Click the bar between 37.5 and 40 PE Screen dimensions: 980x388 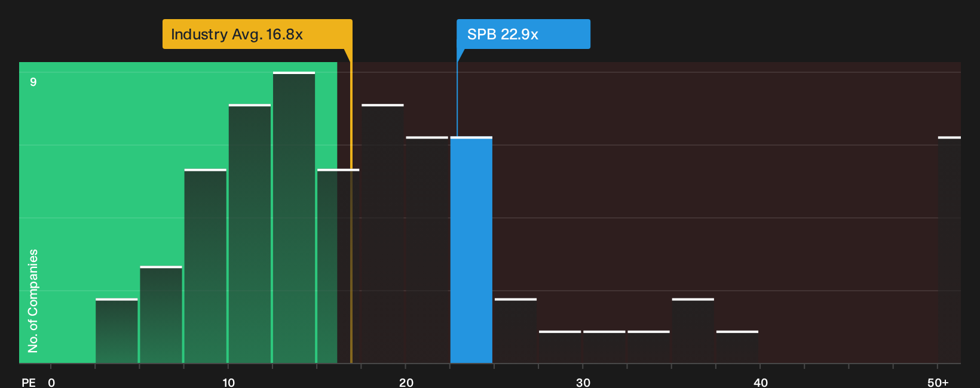737,347
